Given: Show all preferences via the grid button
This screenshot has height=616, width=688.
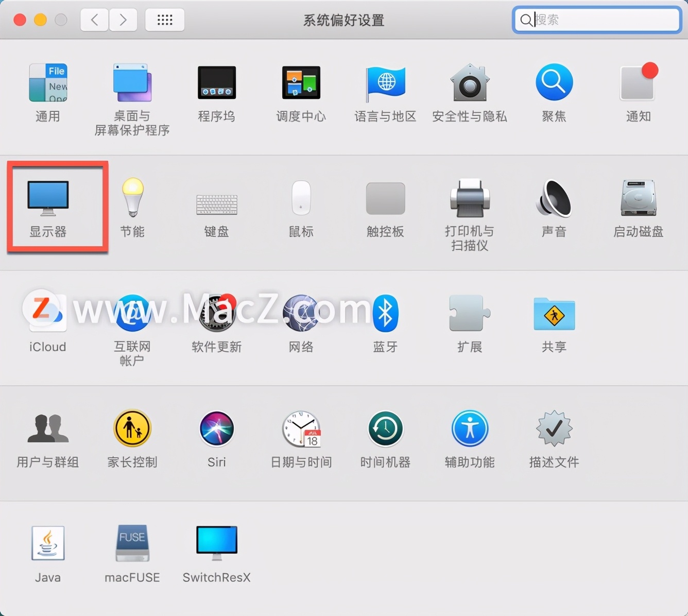Looking at the screenshot, I should (165, 20).
